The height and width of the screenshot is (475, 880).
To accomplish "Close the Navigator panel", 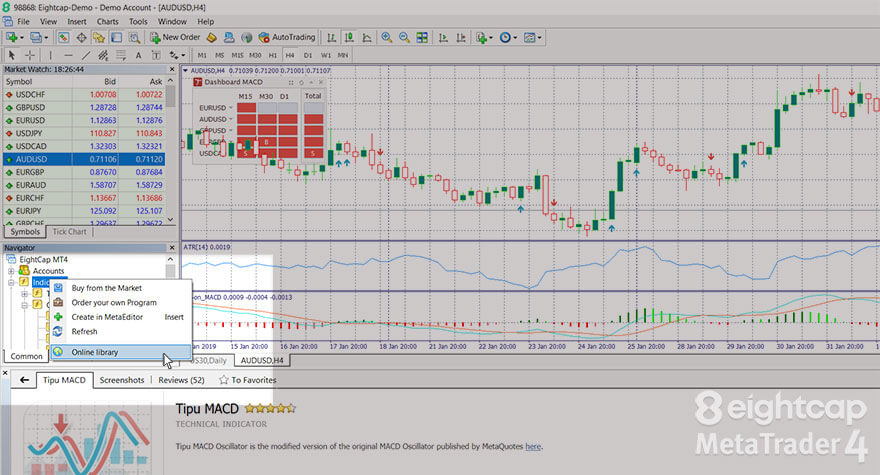I will (172, 248).
